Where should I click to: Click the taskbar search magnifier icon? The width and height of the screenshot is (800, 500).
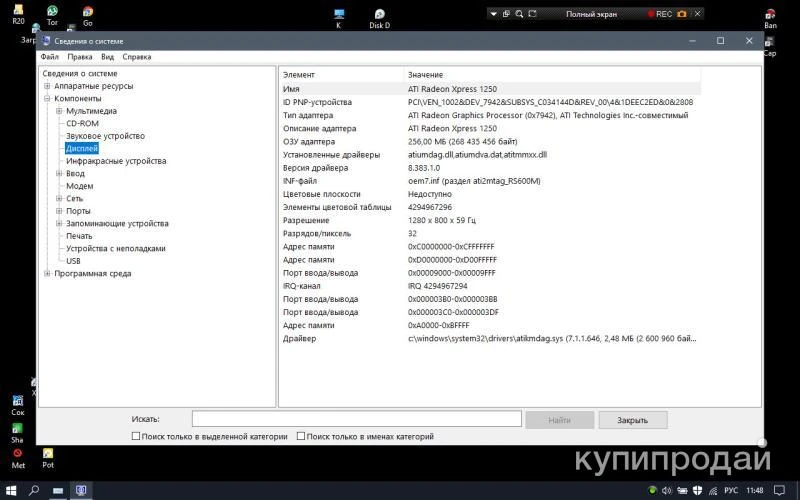33,490
